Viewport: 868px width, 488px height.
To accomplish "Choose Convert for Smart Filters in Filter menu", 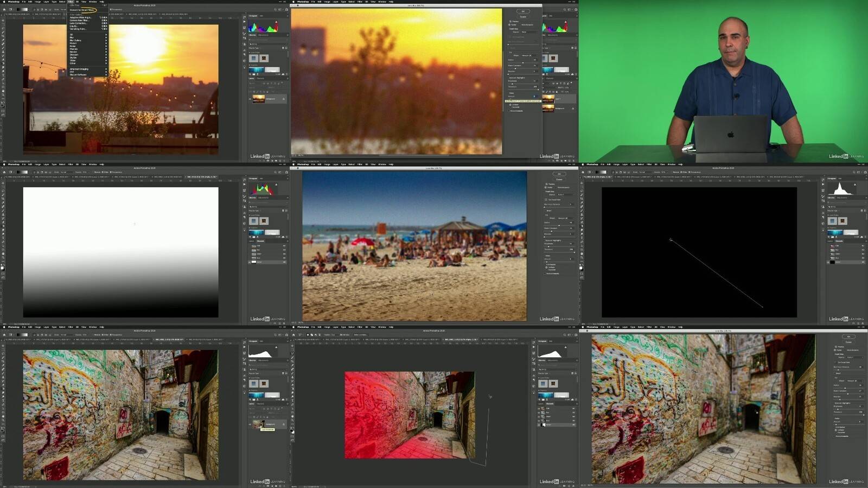I will coord(82,10).
